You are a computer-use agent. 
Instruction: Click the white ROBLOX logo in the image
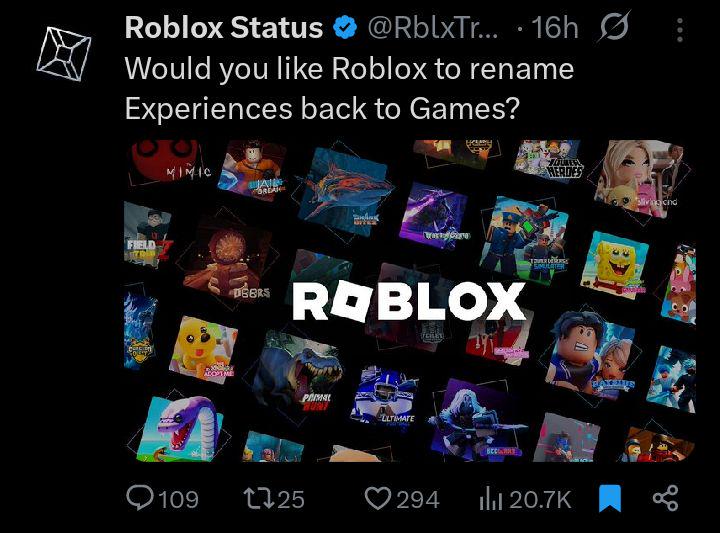409,301
